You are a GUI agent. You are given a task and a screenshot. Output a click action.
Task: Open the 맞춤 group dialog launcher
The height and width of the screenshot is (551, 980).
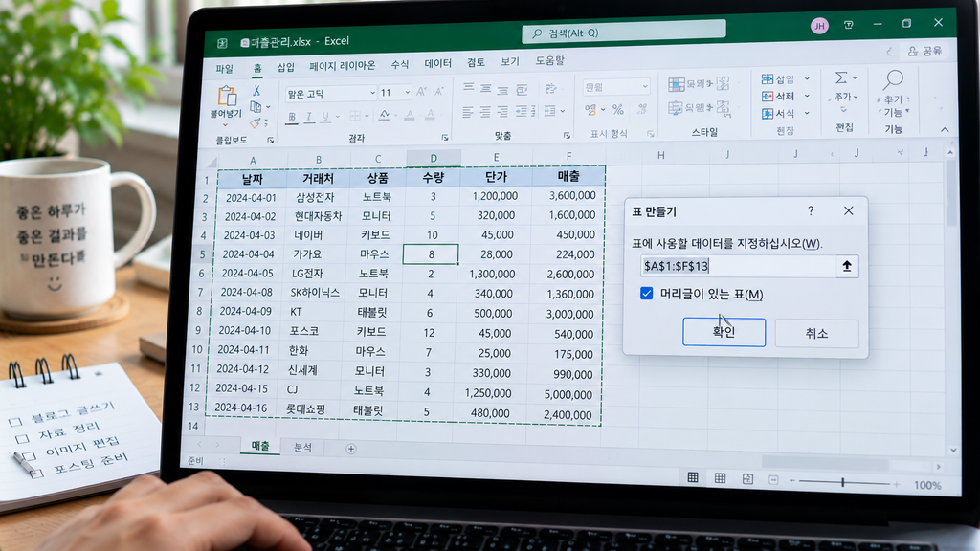point(567,135)
